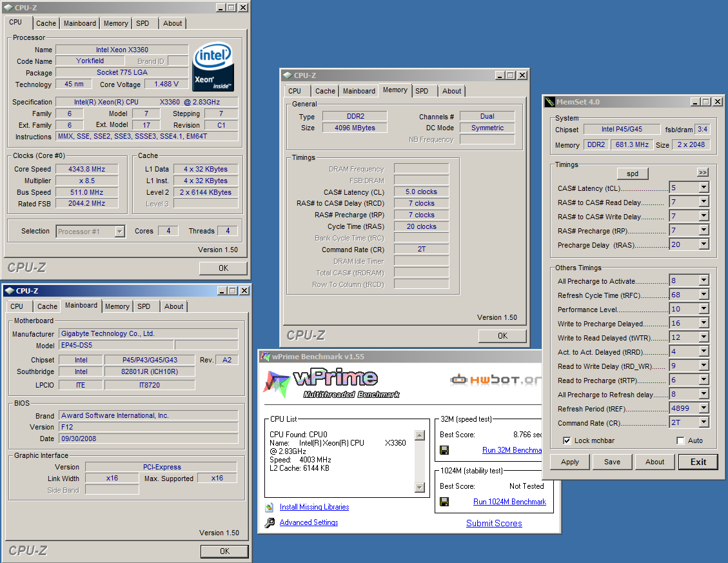Open the RAS# to CAS# Write Delay dropdown
728x563 pixels.
(x=704, y=215)
